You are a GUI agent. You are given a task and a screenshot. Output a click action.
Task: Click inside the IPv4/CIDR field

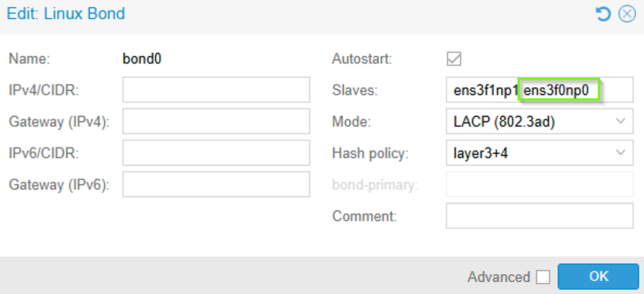[216, 90]
